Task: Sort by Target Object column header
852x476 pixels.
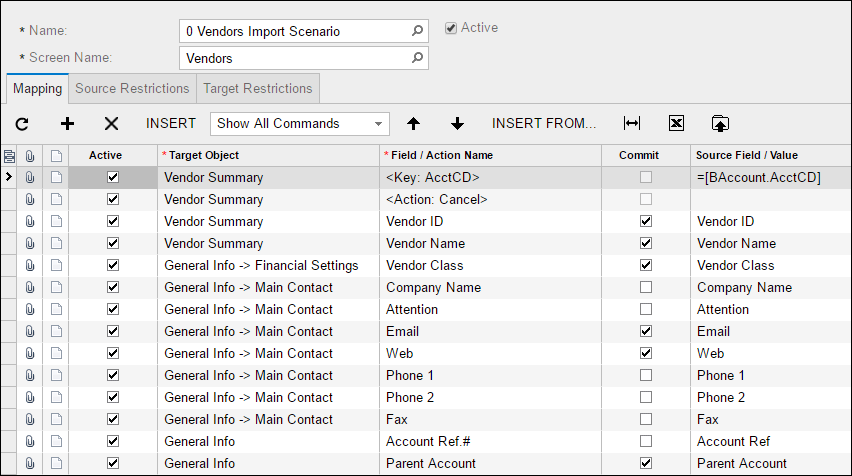Action: (268, 155)
